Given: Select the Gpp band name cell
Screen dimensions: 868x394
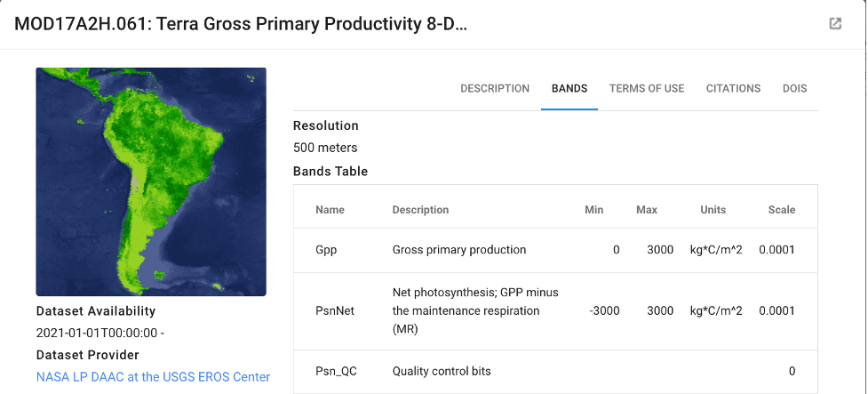Looking at the screenshot, I should [326, 250].
